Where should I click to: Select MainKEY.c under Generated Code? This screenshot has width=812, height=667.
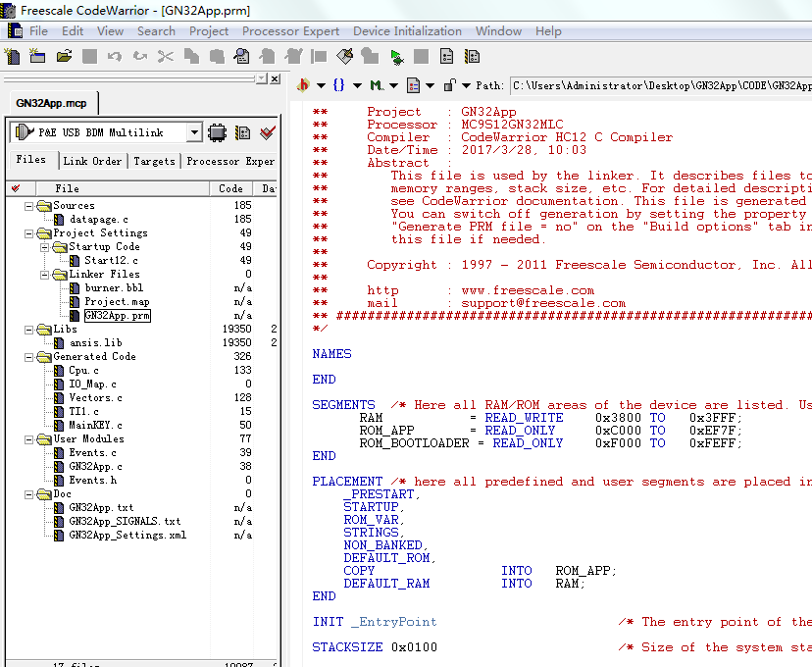pyautogui.click(x=96, y=425)
